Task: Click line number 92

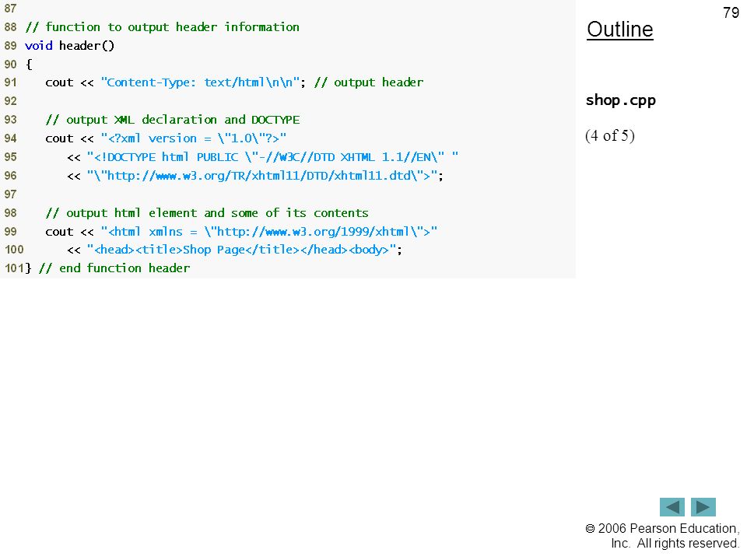Action: click(10, 101)
